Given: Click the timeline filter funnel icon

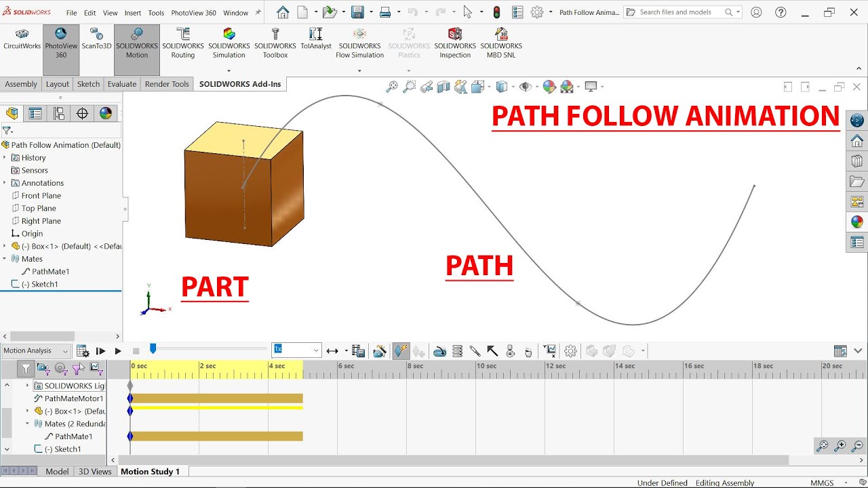Looking at the screenshot, I should (x=25, y=369).
